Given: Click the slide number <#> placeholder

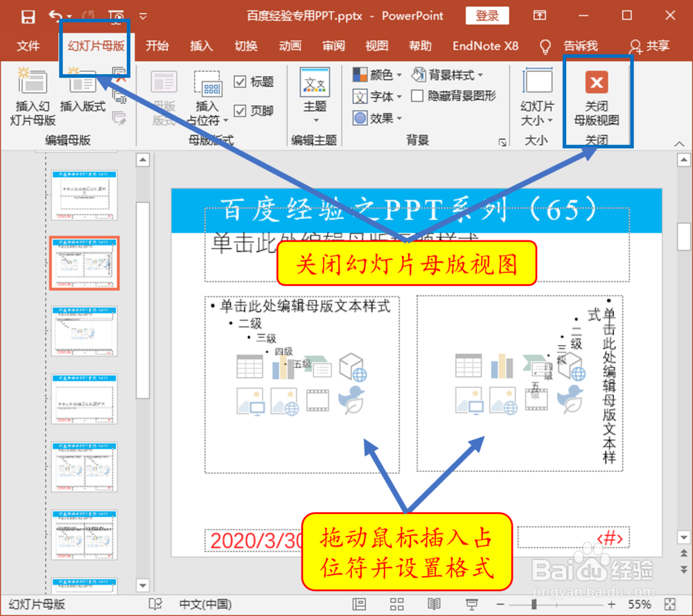Looking at the screenshot, I should 573,538.
